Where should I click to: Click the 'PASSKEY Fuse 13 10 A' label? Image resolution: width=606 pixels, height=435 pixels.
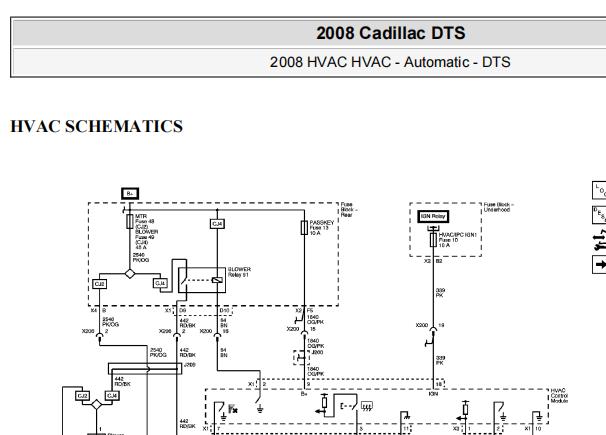pyautogui.click(x=322, y=228)
